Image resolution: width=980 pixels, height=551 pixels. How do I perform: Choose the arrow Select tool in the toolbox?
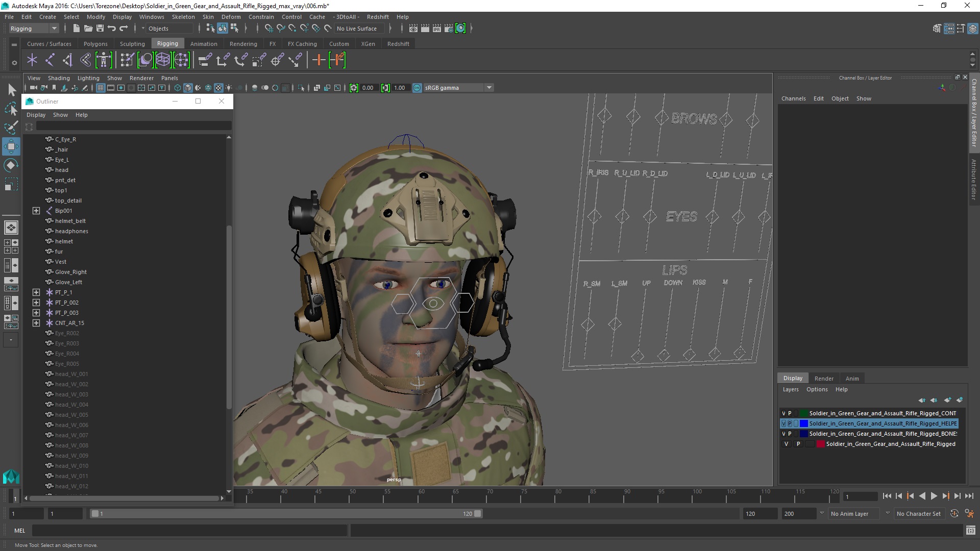(x=11, y=90)
